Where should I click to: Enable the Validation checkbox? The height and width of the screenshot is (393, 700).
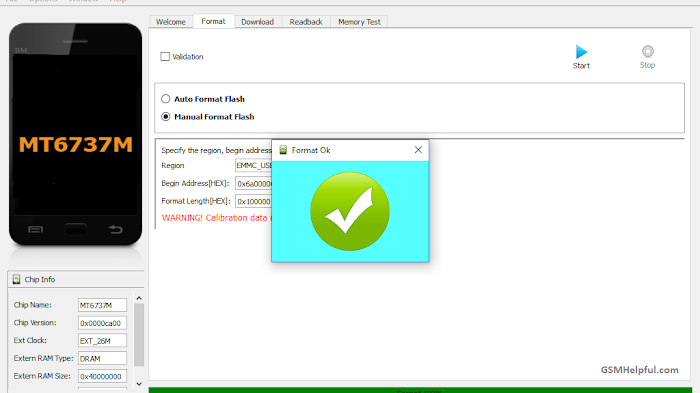click(x=165, y=57)
